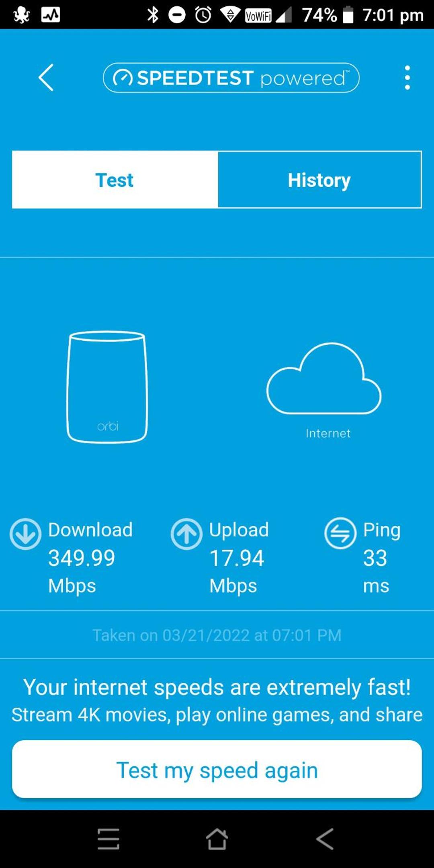The width and height of the screenshot is (434, 868).
Task: Tap the Android back navigation button
Action: click(x=325, y=839)
